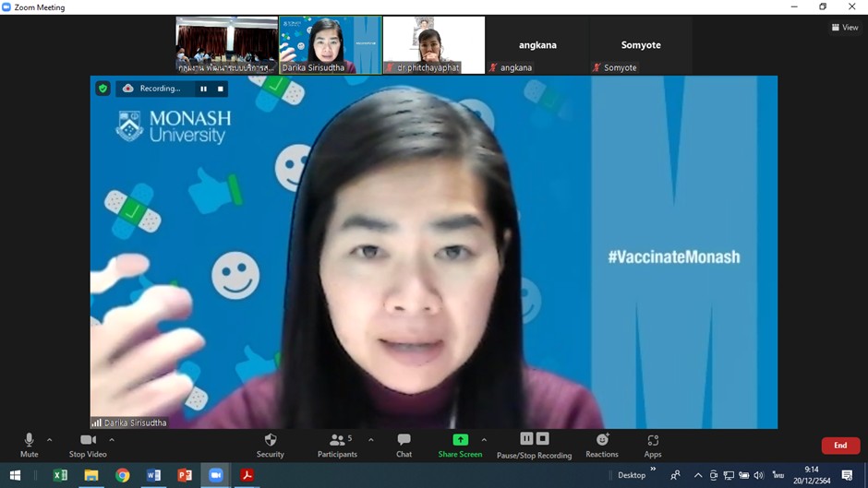Screen dimensions: 868x488
Task: Switch to Zoom taskbar icon
Action: click(216, 475)
